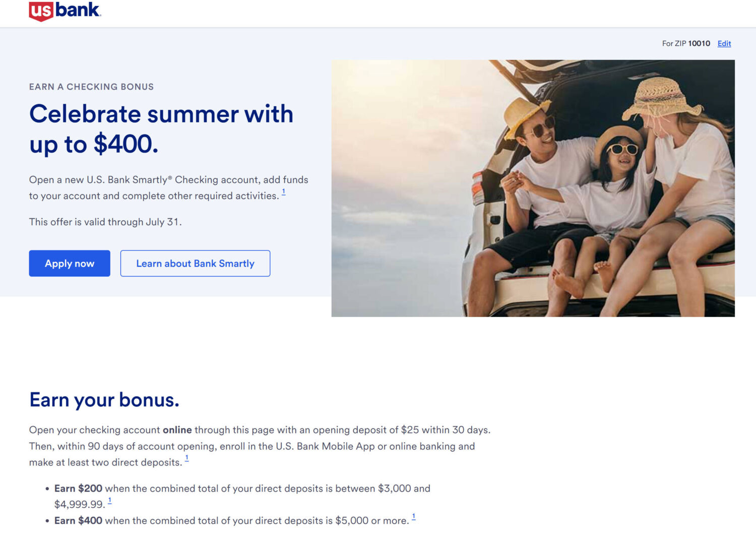Image resolution: width=756 pixels, height=540 pixels.
Task: Click the Edit link beside the ZIP code
Action: tap(724, 44)
